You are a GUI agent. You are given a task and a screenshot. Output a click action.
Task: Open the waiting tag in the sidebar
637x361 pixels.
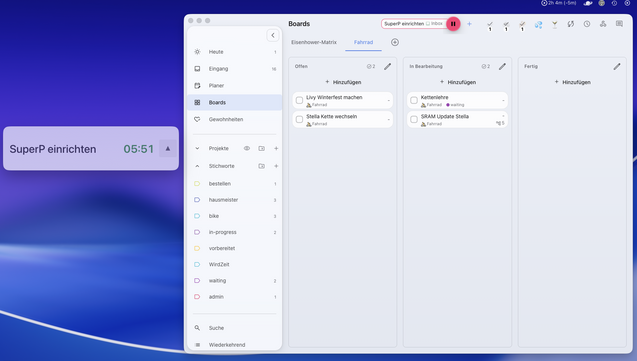pyautogui.click(x=234, y=281)
